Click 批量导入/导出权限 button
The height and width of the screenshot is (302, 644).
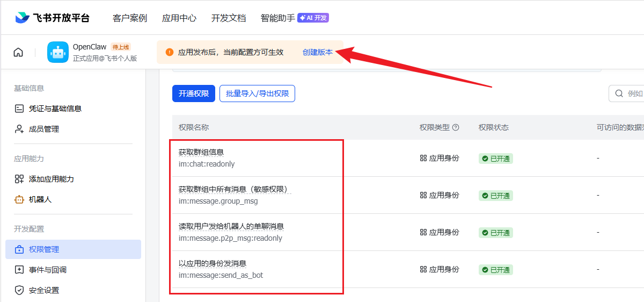click(x=257, y=94)
